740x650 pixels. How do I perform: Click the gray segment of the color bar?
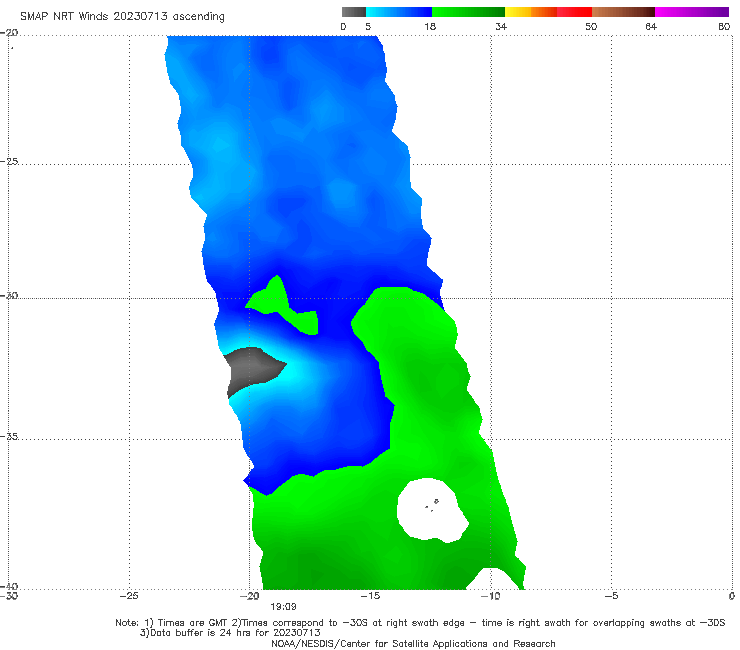point(354,12)
